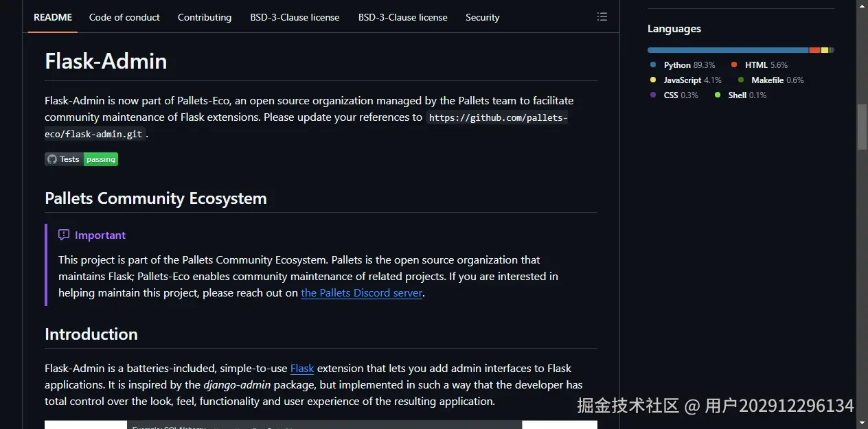The width and height of the screenshot is (868, 429).
Task: Click the Python language color dot
Action: point(653,65)
